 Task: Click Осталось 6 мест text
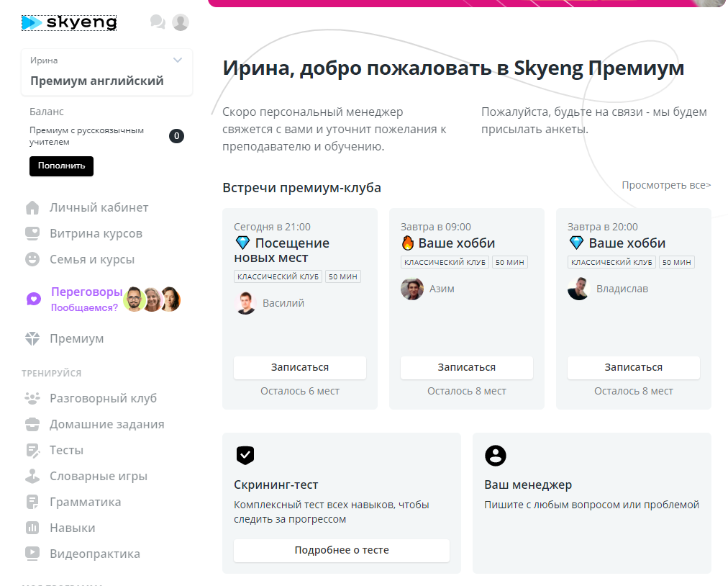click(300, 392)
